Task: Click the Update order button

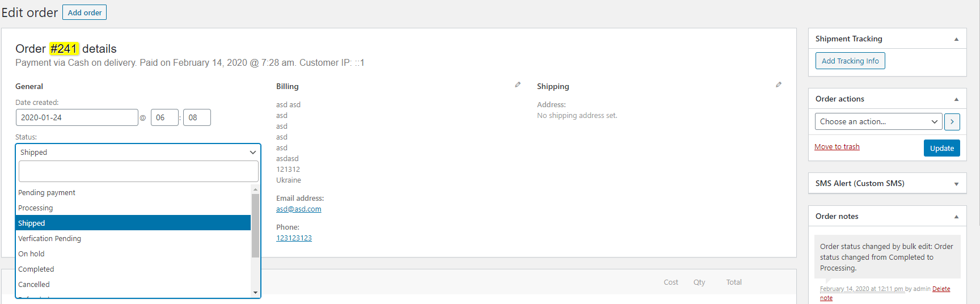Action: [x=941, y=148]
